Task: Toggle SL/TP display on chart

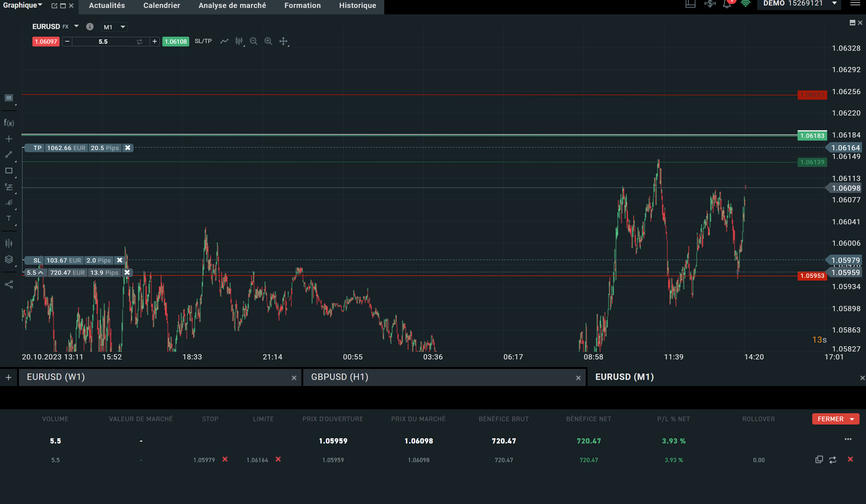Action: tap(203, 41)
